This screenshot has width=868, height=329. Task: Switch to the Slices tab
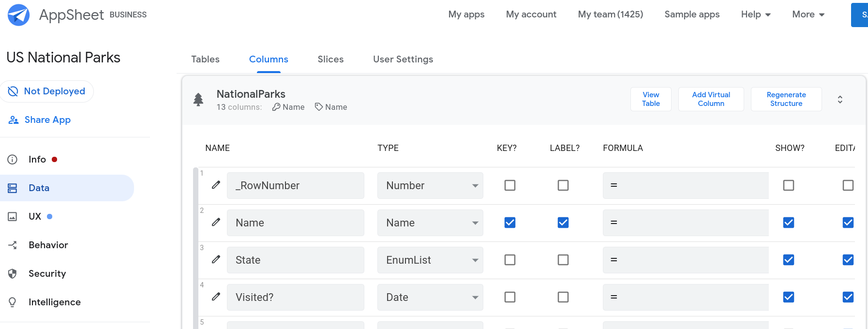(330, 59)
